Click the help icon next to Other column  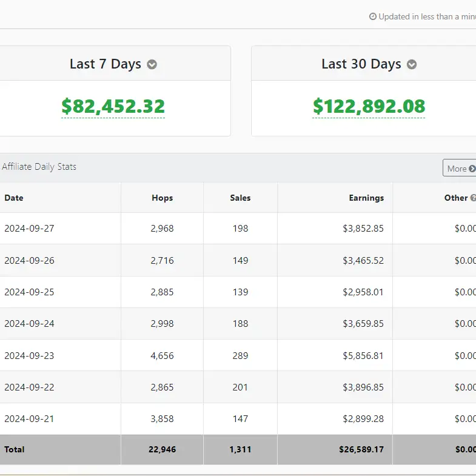pos(473,198)
